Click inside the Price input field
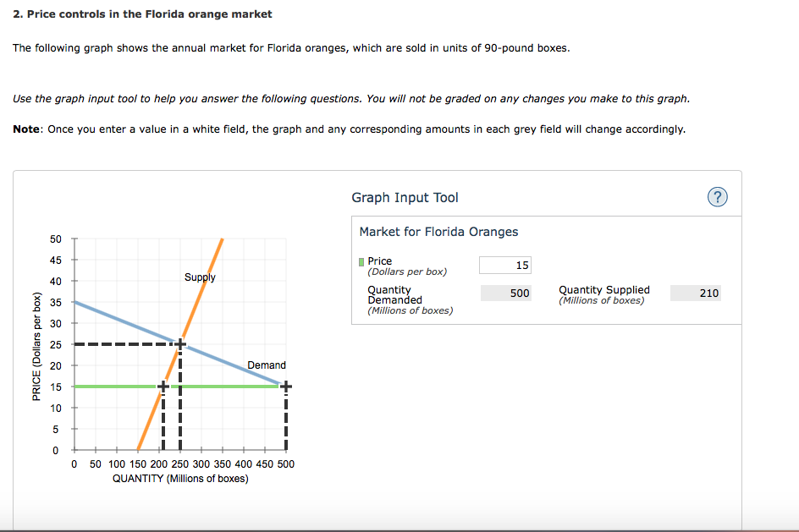The height and width of the screenshot is (532, 799). 504,264
